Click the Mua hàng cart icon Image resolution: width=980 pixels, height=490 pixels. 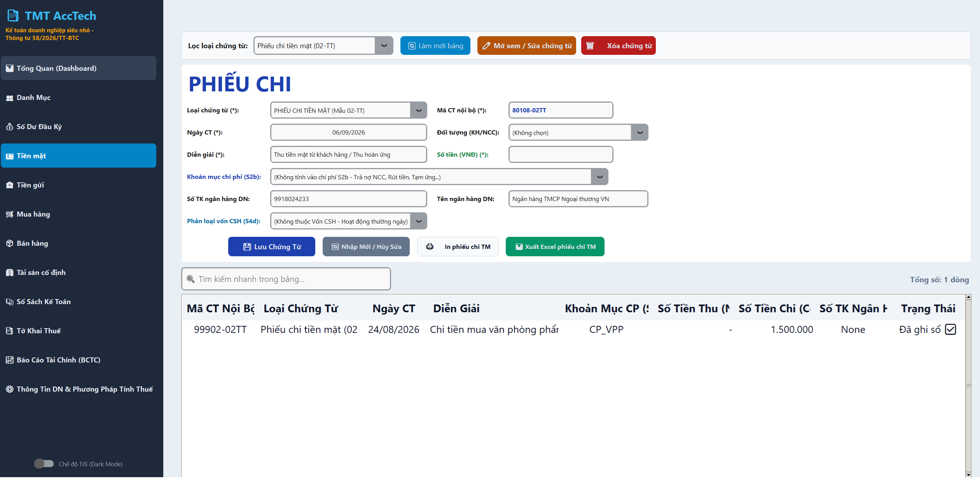[10, 214]
